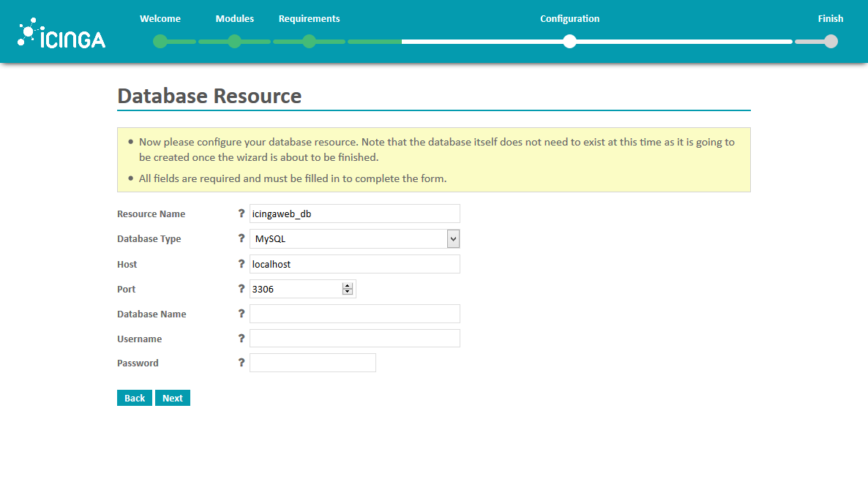This screenshot has width=868, height=498.
Task: Click the 'Now please configure your database resource' note
Action: [437, 149]
